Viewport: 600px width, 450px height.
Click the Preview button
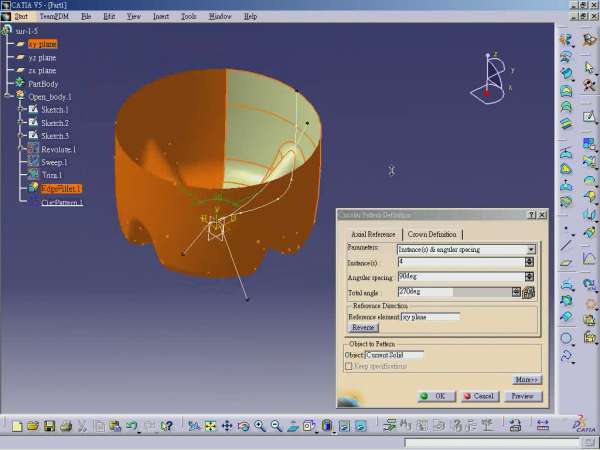(521, 396)
